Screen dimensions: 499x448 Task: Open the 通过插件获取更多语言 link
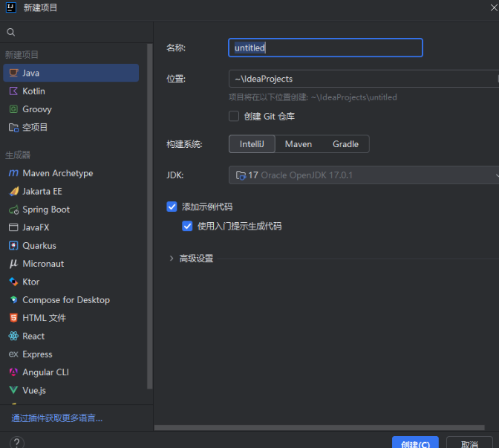[57, 418]
